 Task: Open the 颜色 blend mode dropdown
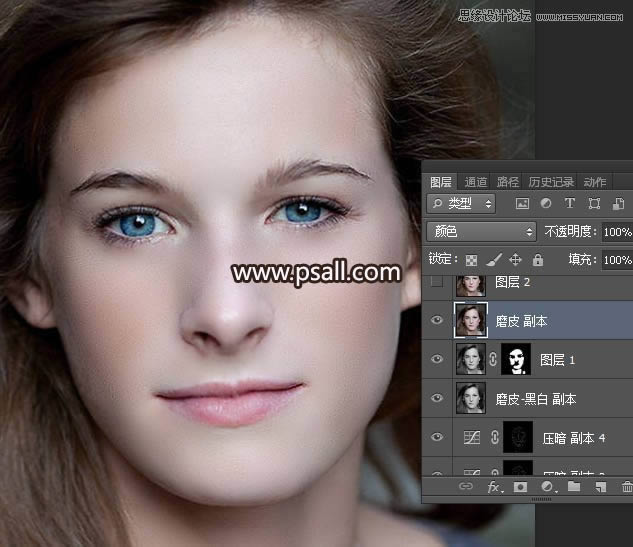[481, 232]
